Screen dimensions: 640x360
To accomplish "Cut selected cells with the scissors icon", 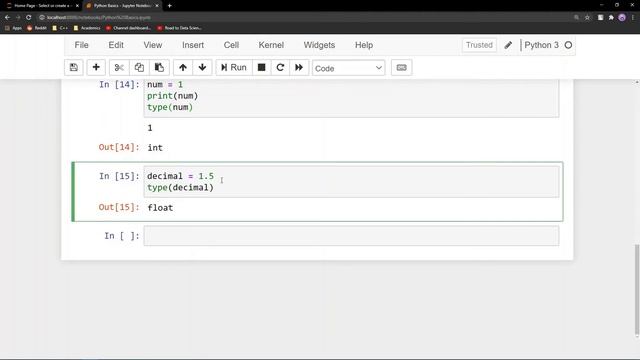I will [119, 68].
